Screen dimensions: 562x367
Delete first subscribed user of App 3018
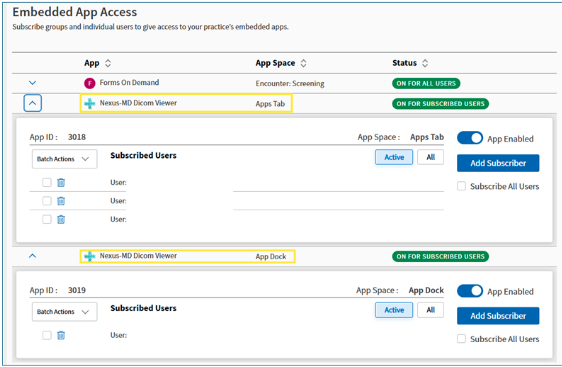coord(61,182)
